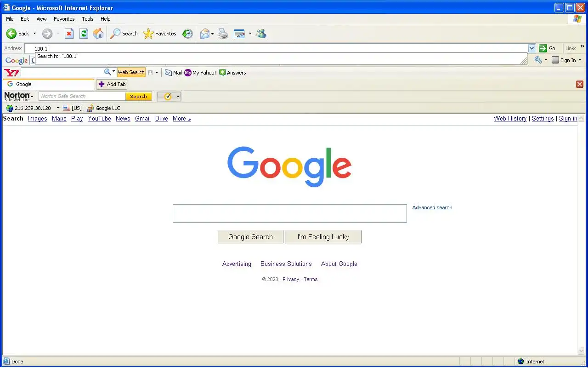Open the Web History link
Viewport: 588px width, 368px height.
pos(510,119)
